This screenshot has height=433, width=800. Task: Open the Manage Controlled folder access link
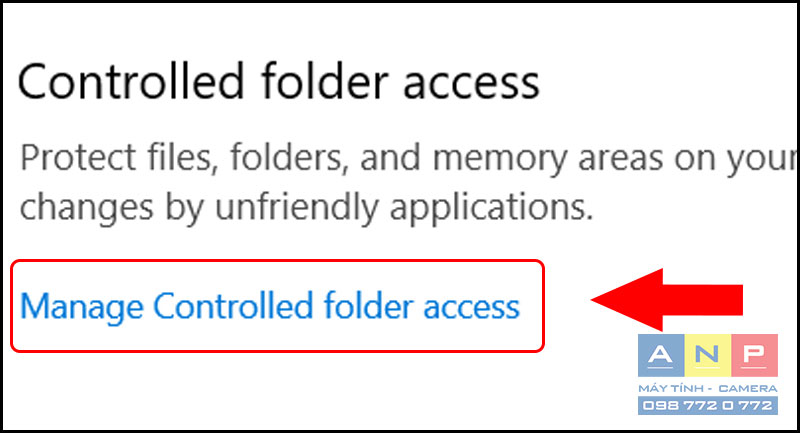tap(270, 307)
